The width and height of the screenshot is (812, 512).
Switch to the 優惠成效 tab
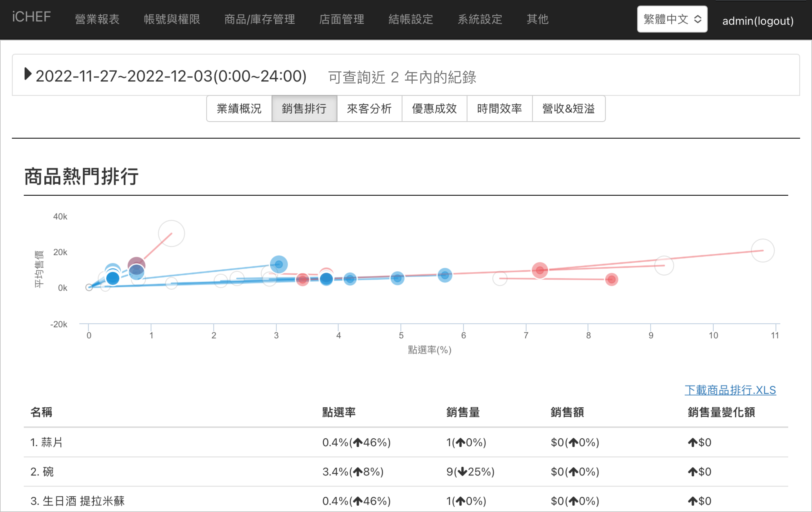434,108
